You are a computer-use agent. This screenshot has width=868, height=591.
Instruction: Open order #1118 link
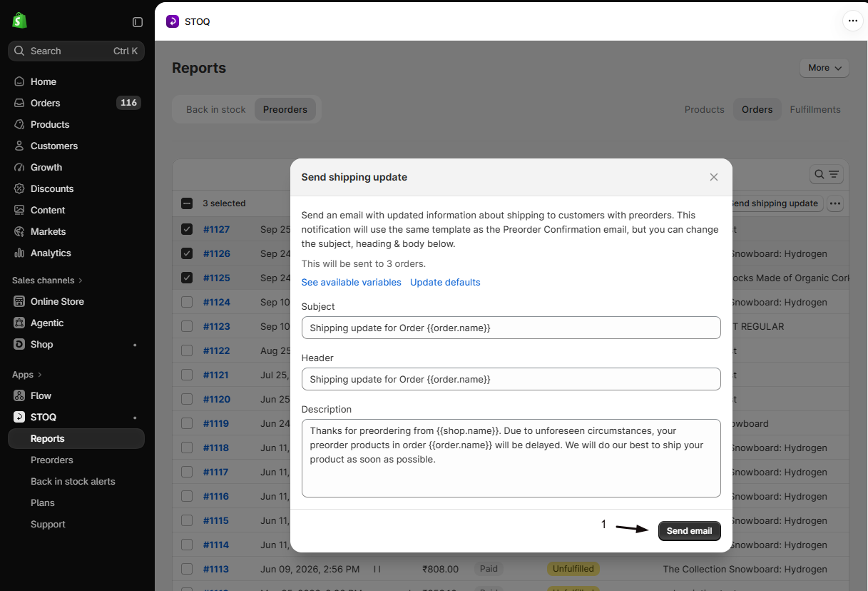[216, 448]
